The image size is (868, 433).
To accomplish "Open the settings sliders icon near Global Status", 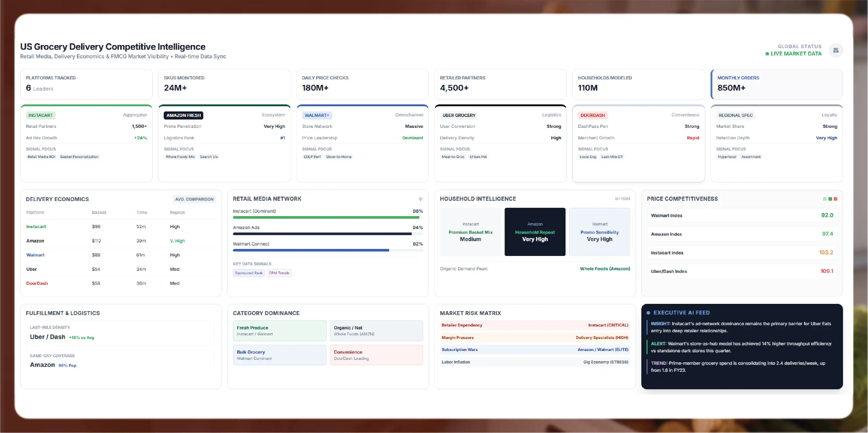I will pyautogui.click(x=836, y=50).
